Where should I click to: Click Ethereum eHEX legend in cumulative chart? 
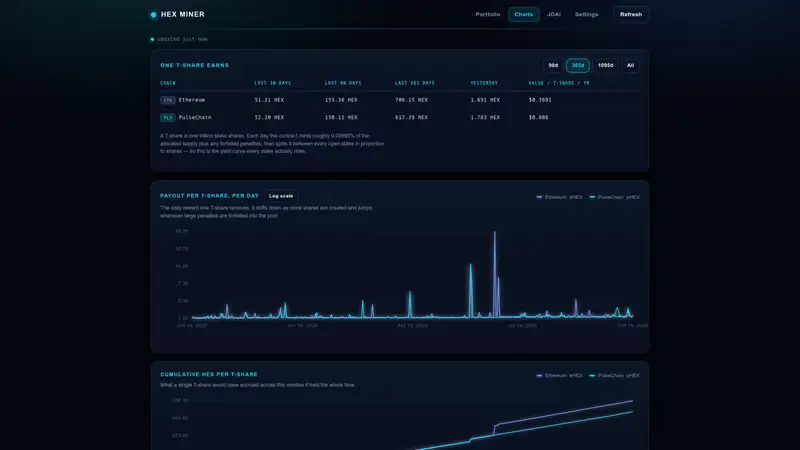tap(559, 376)
